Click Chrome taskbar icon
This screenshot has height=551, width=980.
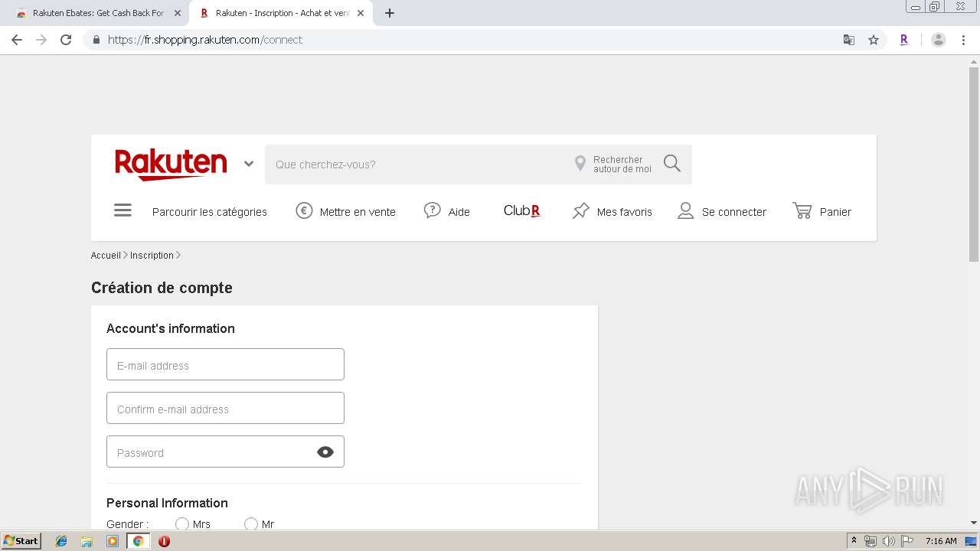138,541
